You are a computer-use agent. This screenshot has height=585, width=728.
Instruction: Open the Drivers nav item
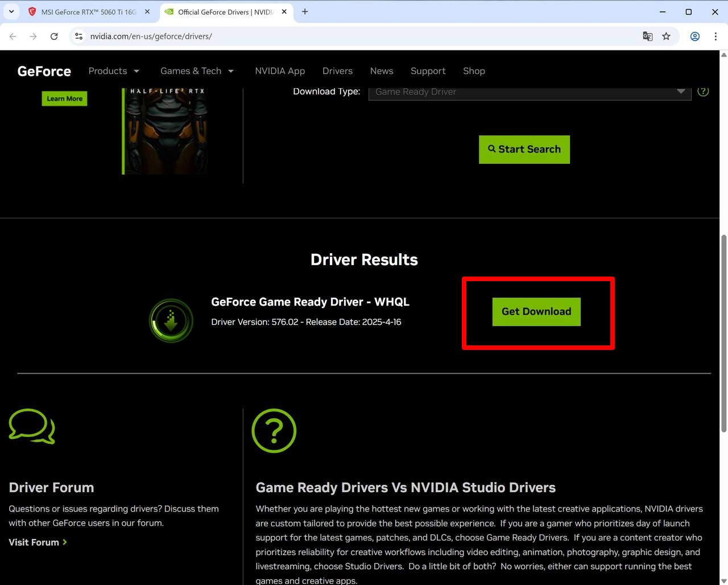(x=337, y=71)
